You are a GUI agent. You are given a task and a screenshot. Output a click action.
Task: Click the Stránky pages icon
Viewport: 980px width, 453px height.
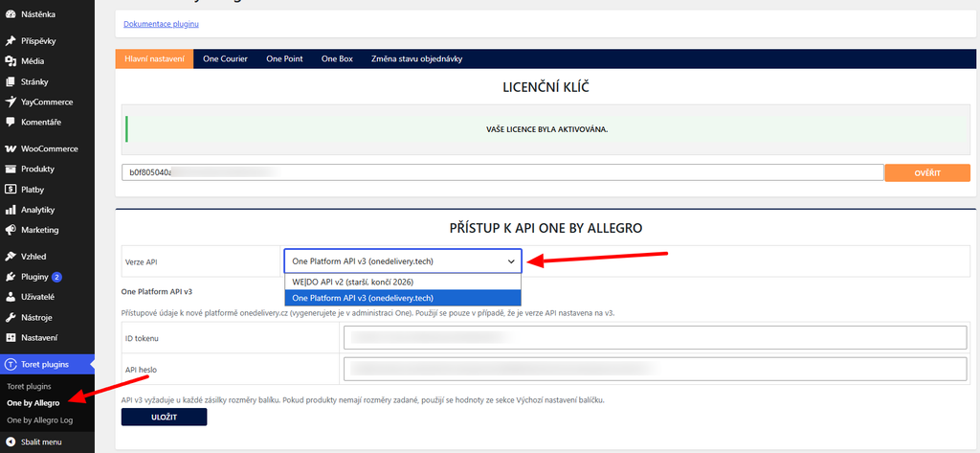10,82
